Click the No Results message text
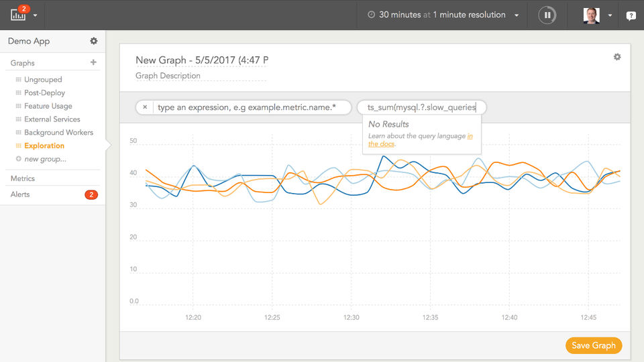644x362 pixels. point(388,124)
